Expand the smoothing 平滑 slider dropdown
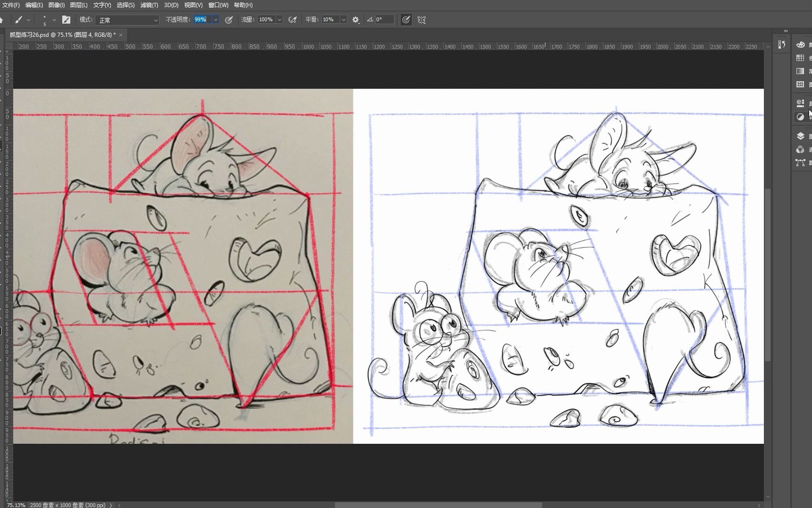This screenshot has width=812, height=508. pos(343,20)
